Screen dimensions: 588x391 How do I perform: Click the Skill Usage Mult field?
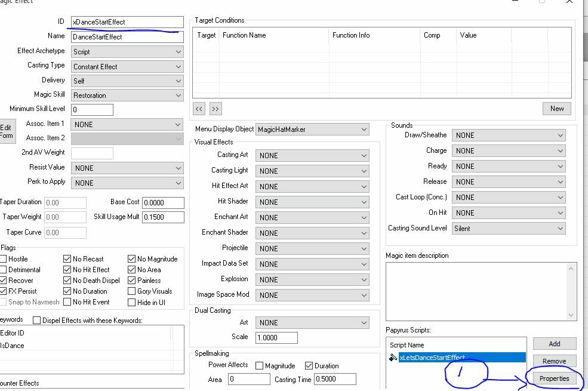pyautogui.click(x=163, y=217)
